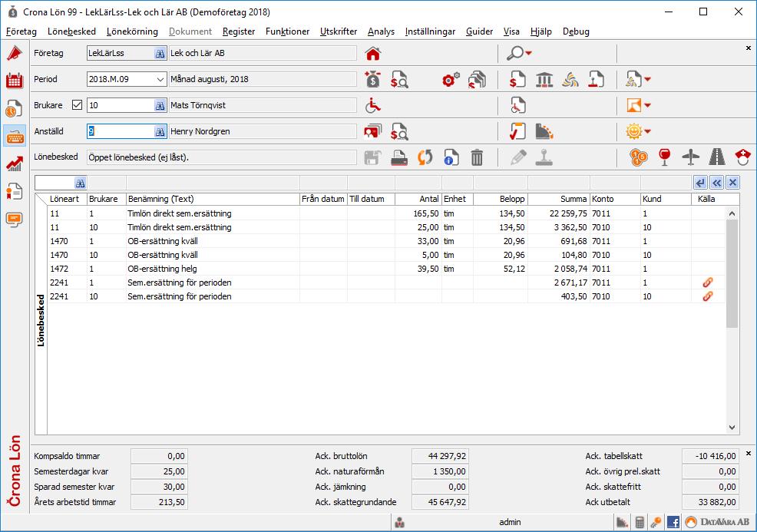757x532 pixels.
Task: Click the speech board icon in left sidebar
Action: click(15, 220)
